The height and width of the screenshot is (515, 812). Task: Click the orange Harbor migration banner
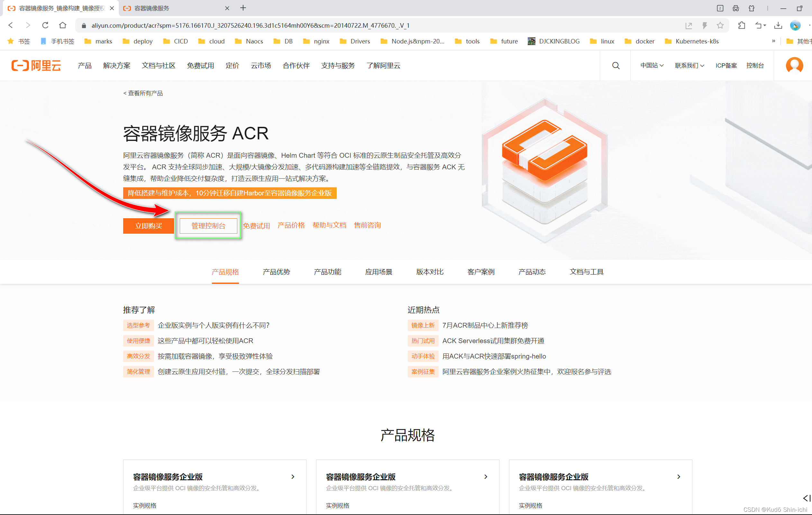[230, 193]
